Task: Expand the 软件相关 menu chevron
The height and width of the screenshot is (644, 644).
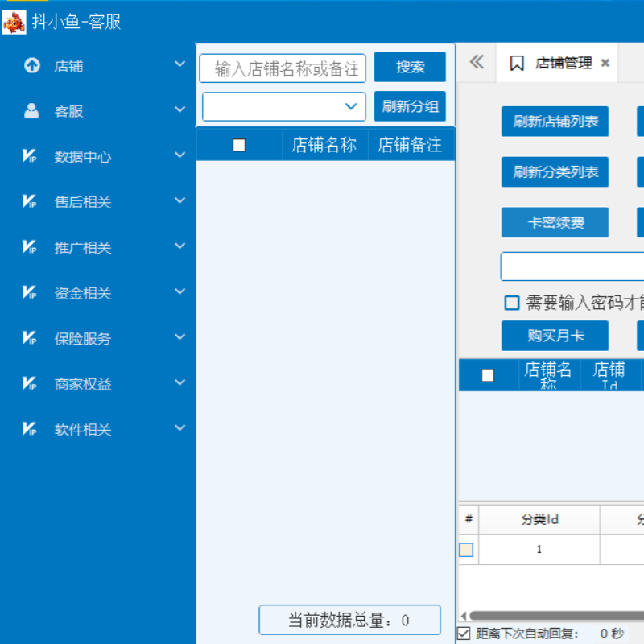Action: coord(180,427)
